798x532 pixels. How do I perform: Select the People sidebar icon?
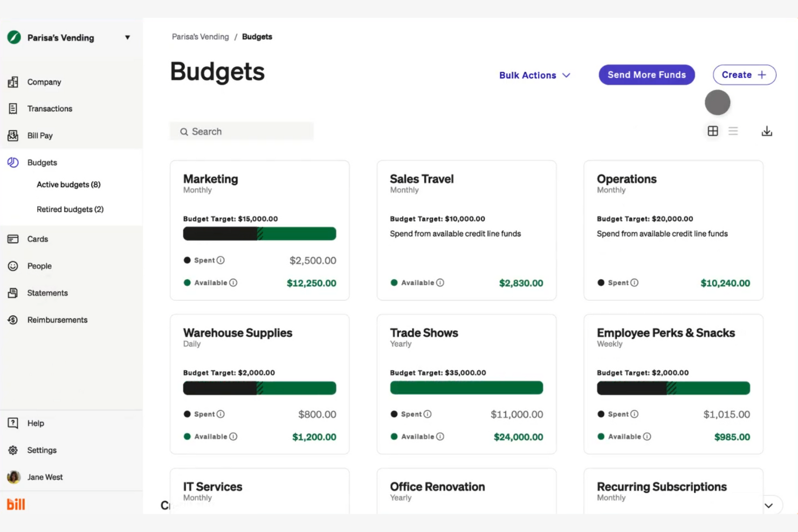pos(13,266)
